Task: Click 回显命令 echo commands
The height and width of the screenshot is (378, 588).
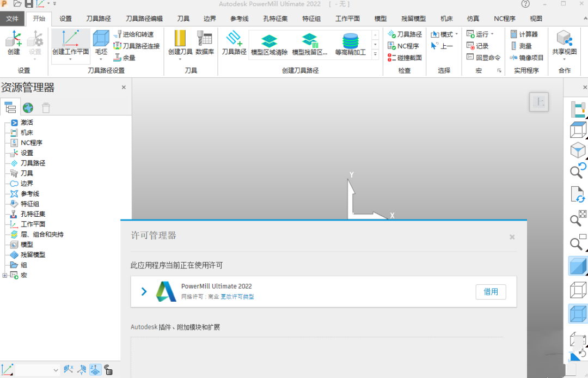Action: tap(483, 57)
